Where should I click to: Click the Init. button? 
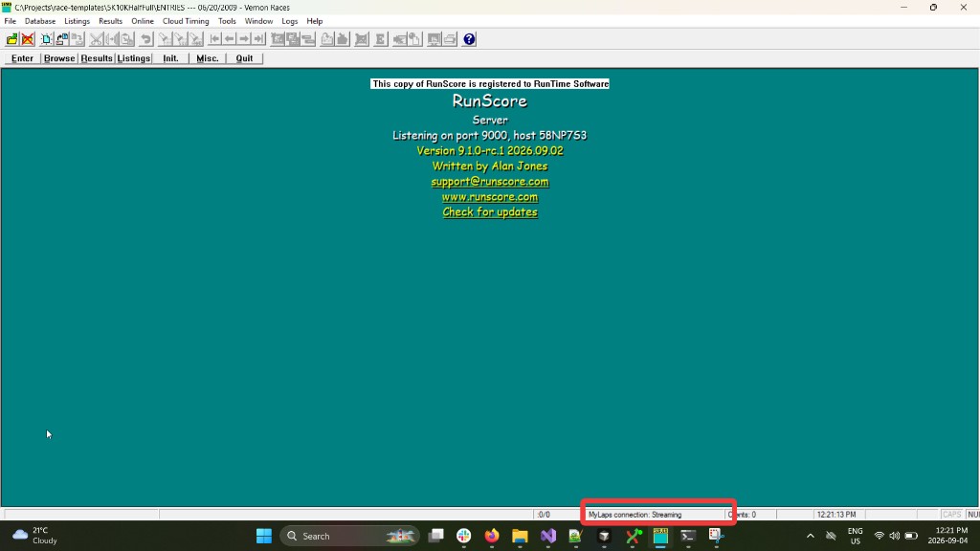[170, 58]
